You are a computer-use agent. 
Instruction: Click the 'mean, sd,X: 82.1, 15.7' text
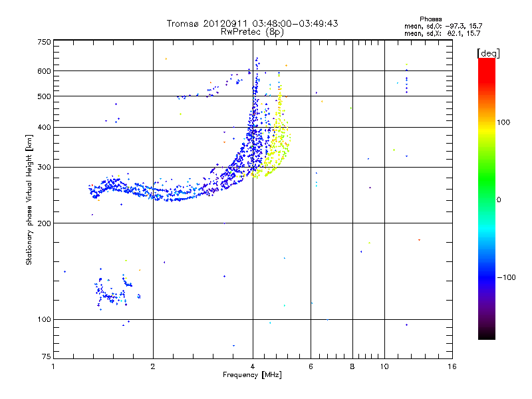[442, 33]
